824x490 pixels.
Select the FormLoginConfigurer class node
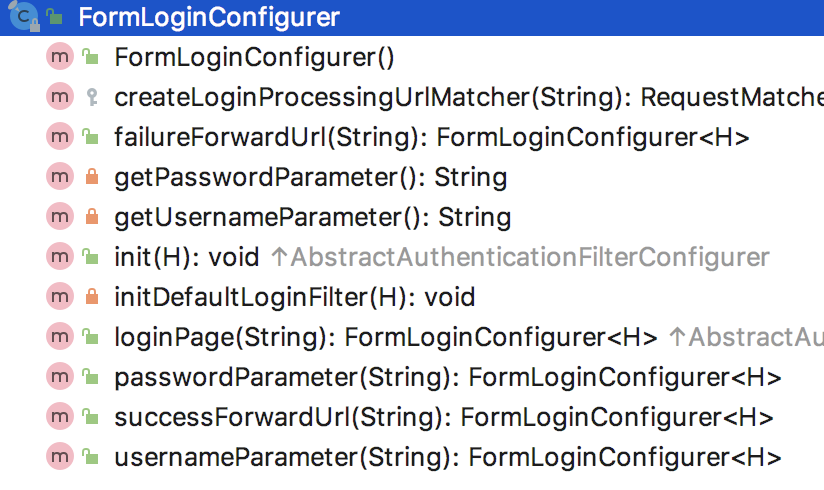click(x=208, y=17)
